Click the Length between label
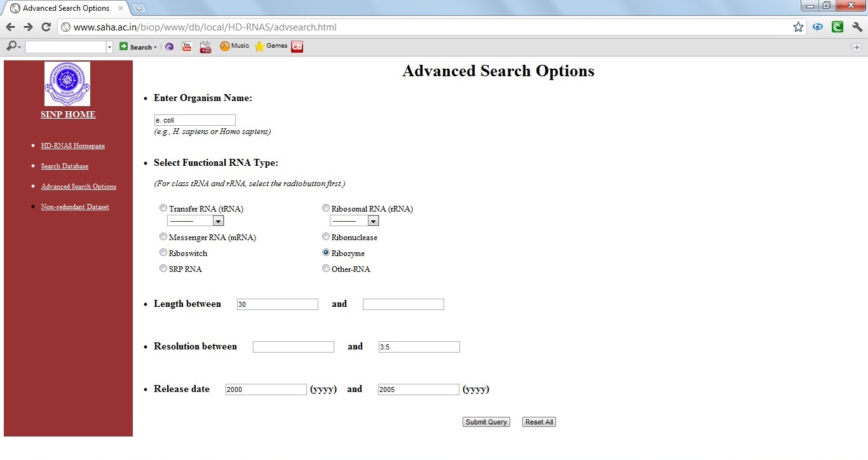The width and height of the screenshot is (868, 460). click(187, 304)
